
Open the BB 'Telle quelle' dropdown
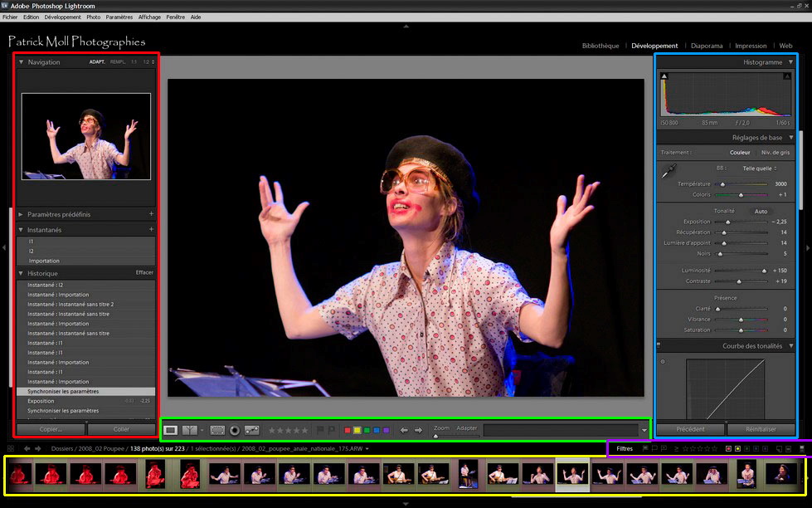click(759, 168)
